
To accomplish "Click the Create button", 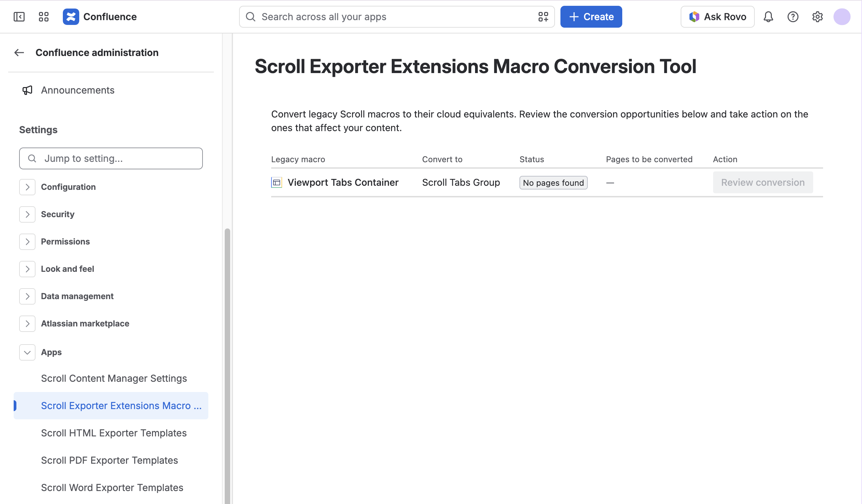I will tap(591, 17).
